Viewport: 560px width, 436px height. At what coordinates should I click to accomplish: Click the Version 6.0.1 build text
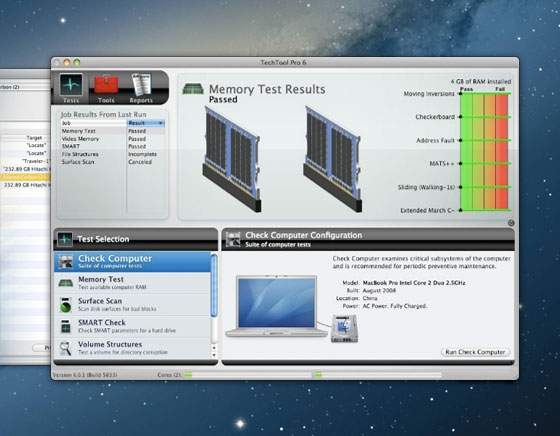tap(85, 375)
